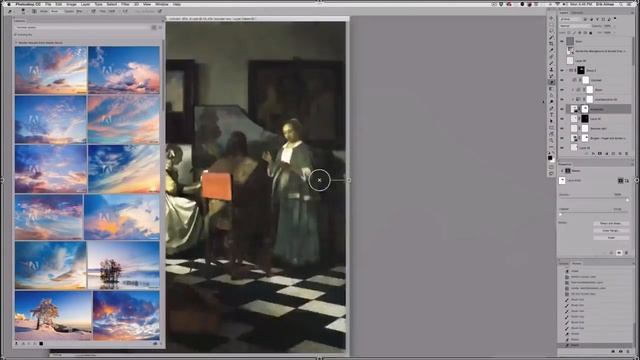This screenshot has height=360, width=640.
Task: Delete mask trash icon in Properties panel
Action: [x=626, y=253]
